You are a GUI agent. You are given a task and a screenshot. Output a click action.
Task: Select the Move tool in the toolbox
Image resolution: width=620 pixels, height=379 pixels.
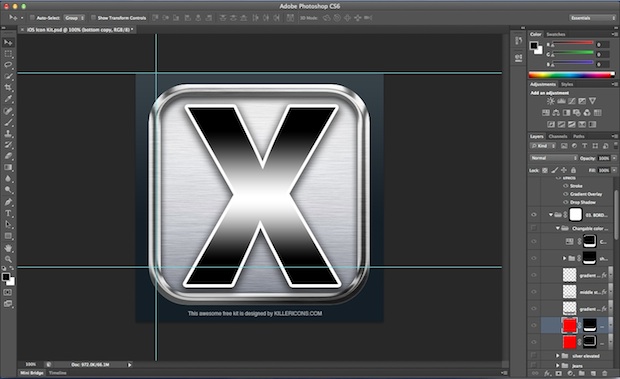tap(8, 42)
